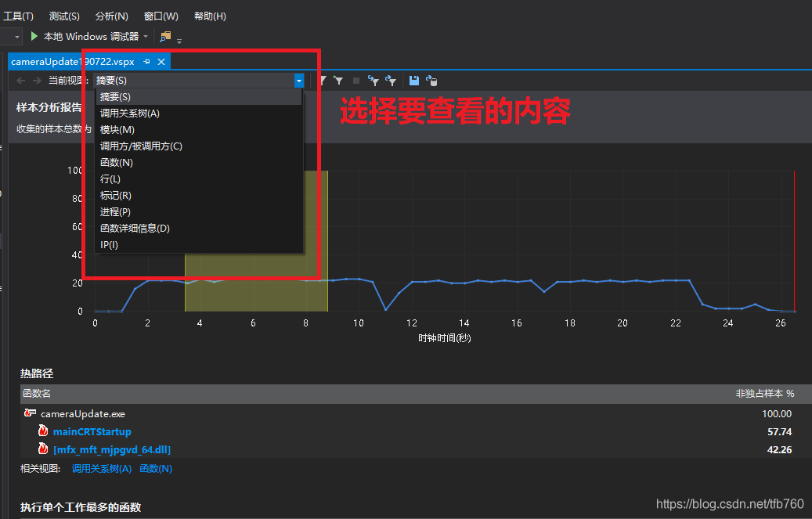Click second filter-with-blue-arrow icon beside save
Image resolution: width=812 pixels, height=519 pixels.
(391, 81)
